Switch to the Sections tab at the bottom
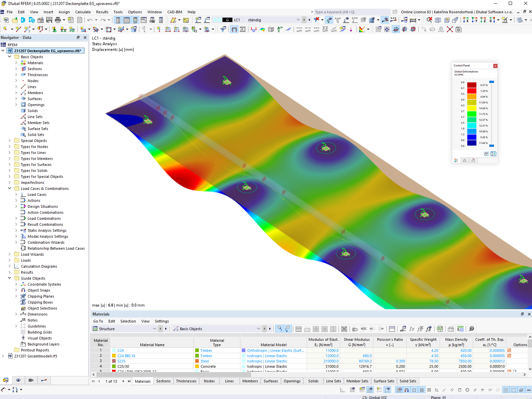The height and width of the screenshot is (399, 532). click(x=163, y=381)
